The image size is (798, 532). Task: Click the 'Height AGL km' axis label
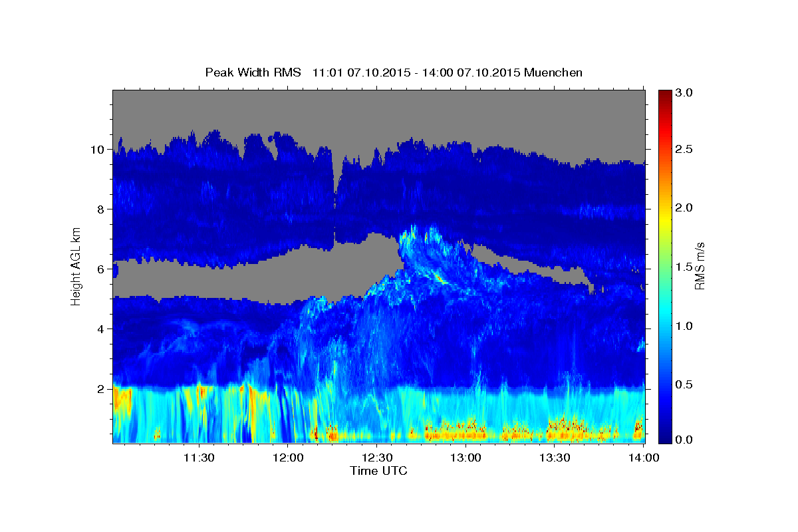[76, 266]
